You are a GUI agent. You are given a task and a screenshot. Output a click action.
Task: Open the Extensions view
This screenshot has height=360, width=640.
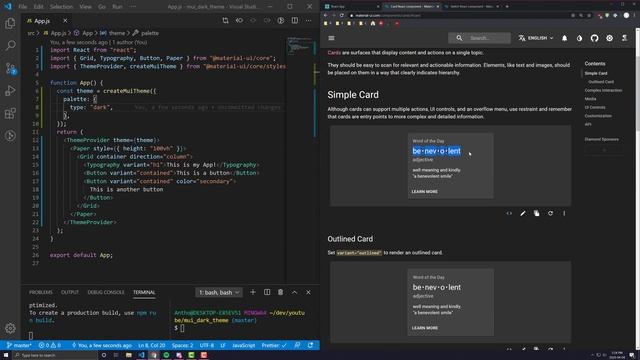click(10, 113)
